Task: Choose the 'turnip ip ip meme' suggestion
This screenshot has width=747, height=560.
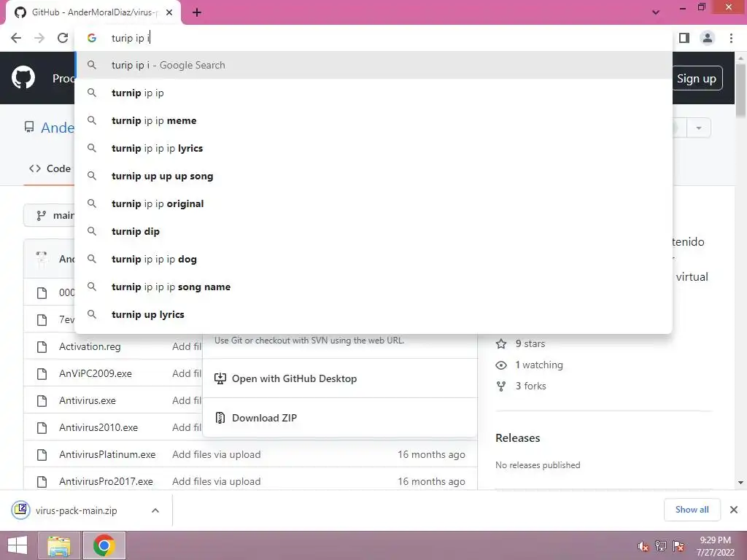Action: pos(373,120)
